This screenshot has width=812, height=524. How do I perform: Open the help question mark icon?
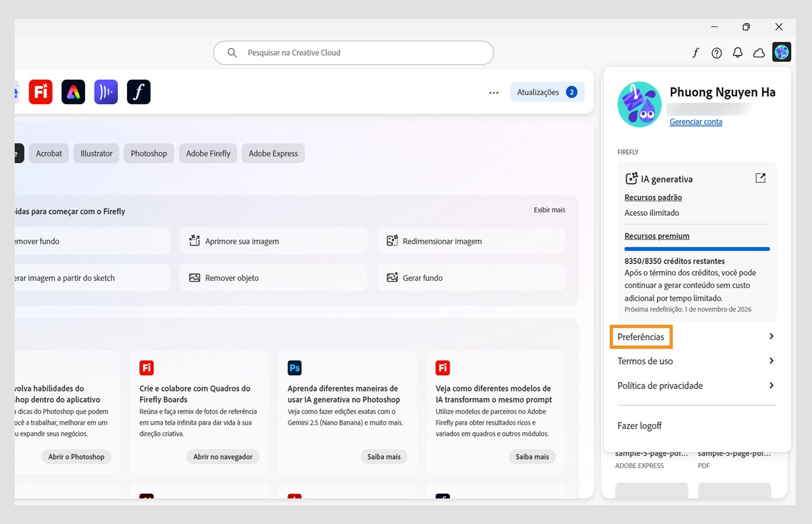tap(717, 53)
